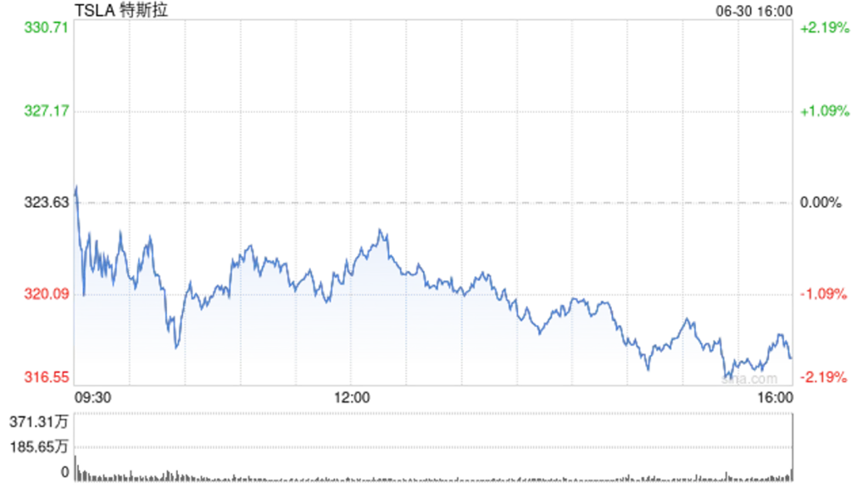Select the lowest red price label on left axis

tap(47, 376)
